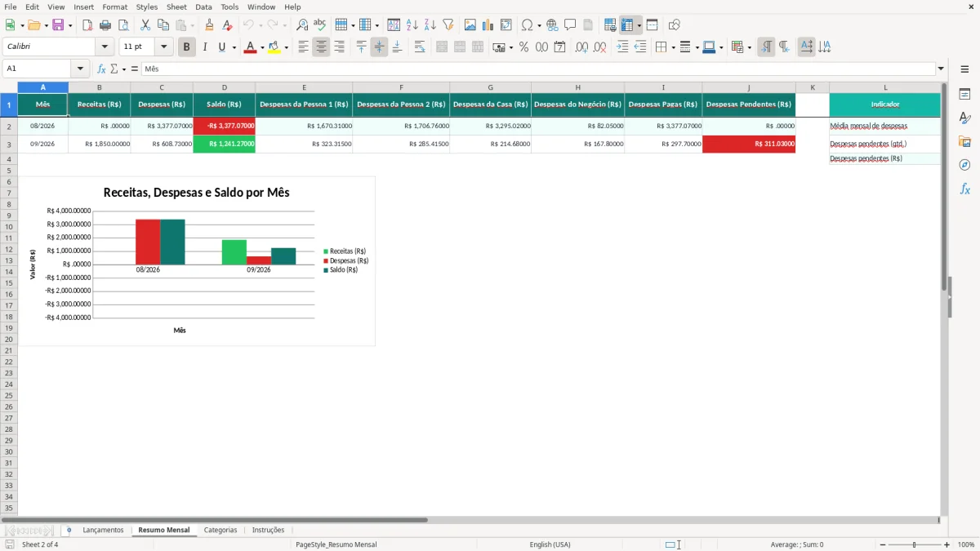This screenshot has height=551, width=980.
Task: Click the Cut scissors icon
Action: tap(145, 25)
